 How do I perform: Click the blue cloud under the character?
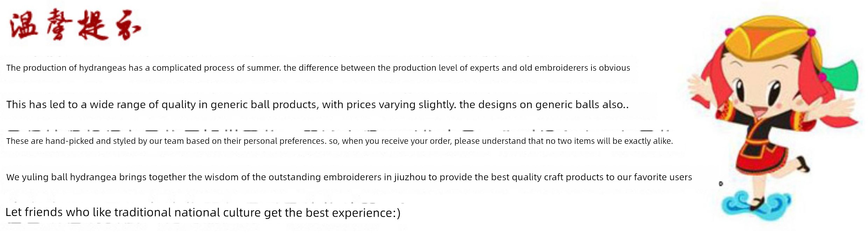pos(756,204)
